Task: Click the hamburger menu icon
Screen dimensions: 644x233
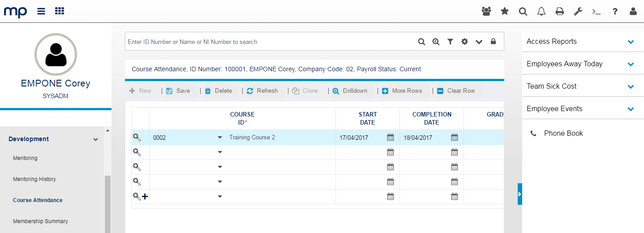Action: tap(41, 11)
